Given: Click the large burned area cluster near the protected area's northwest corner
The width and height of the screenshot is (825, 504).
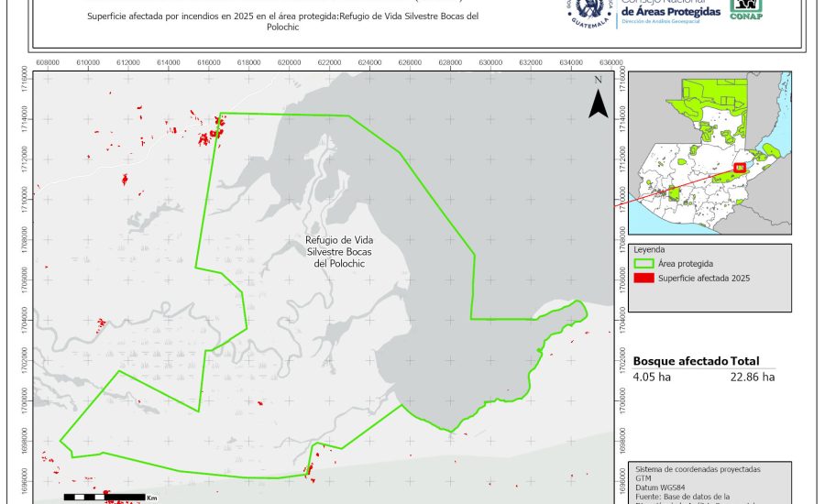Looking at the screenshot, I should click(216, 132).
